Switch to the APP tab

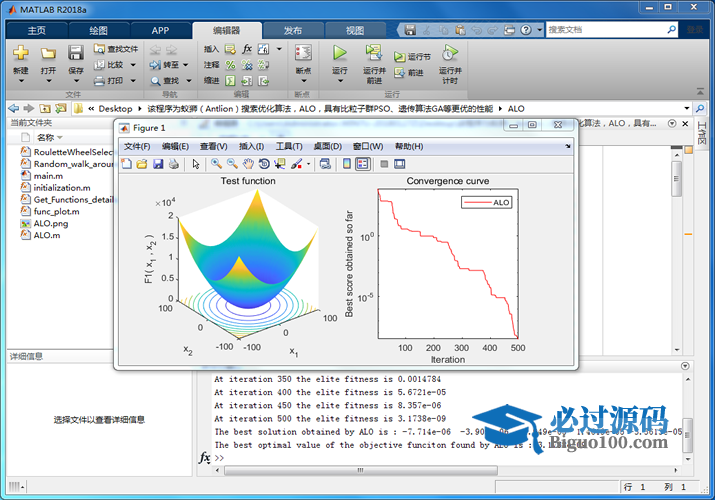click(x=161, y=30)
